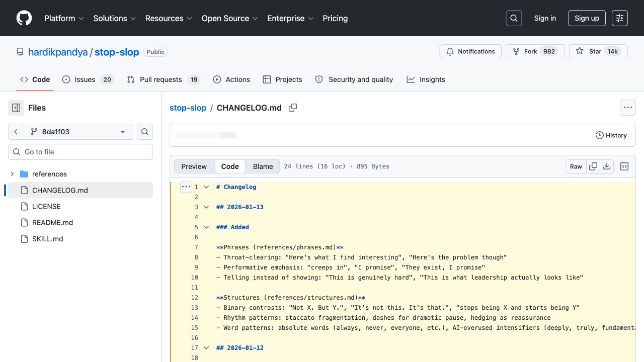Click the '### Added' heading text

point(232,227)
